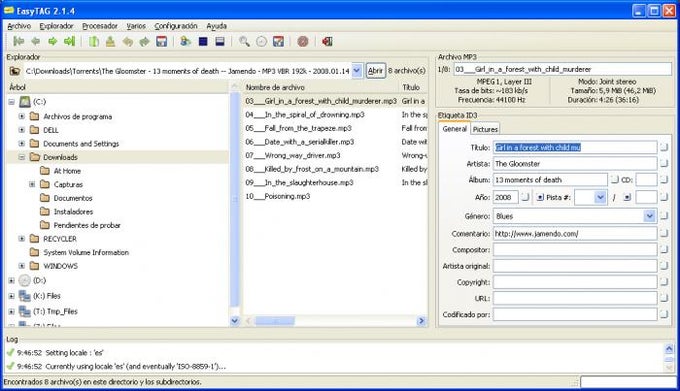Expand the Capturas subfolder
Screen dimensions: 680x391
click(32, 184)
